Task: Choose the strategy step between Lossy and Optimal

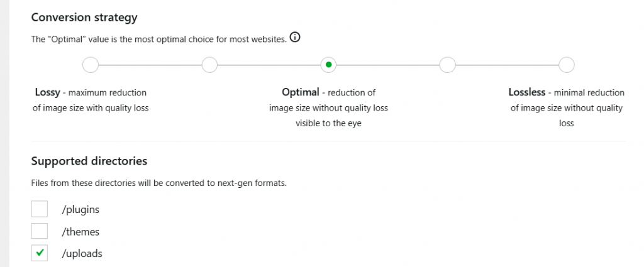Action: 209,64
